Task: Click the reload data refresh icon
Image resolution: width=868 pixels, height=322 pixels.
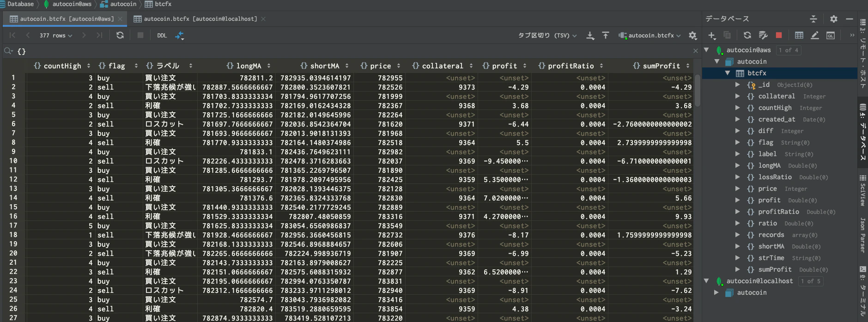Action: tap(120, 35)
